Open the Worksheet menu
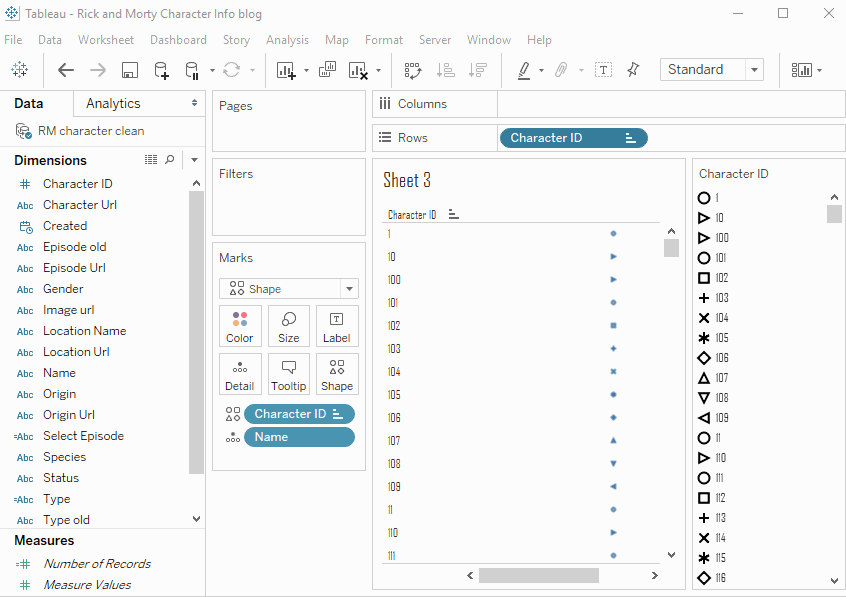 click(x=106, y=40)
